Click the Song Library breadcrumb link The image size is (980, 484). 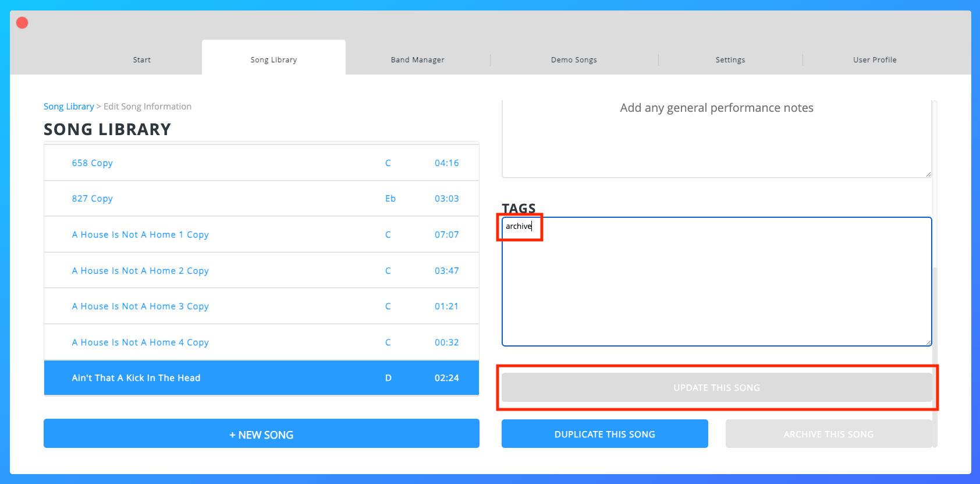pyautogui.click(x=69, y=107)
